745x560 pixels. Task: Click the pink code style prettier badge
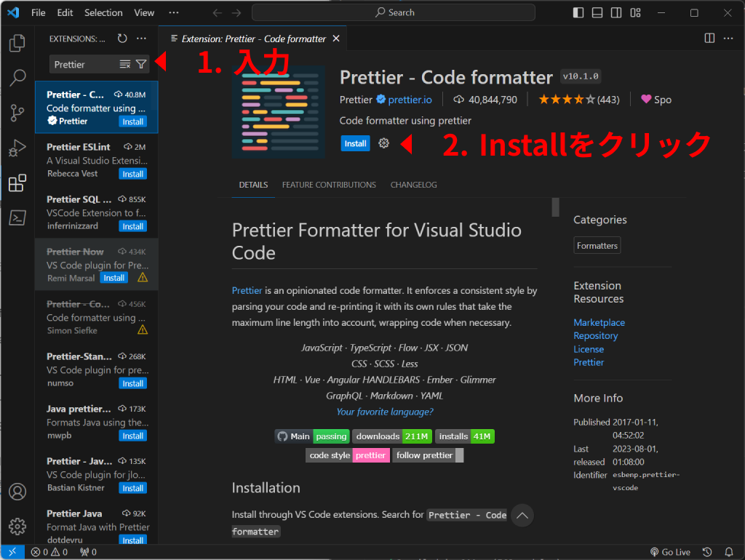347,455
